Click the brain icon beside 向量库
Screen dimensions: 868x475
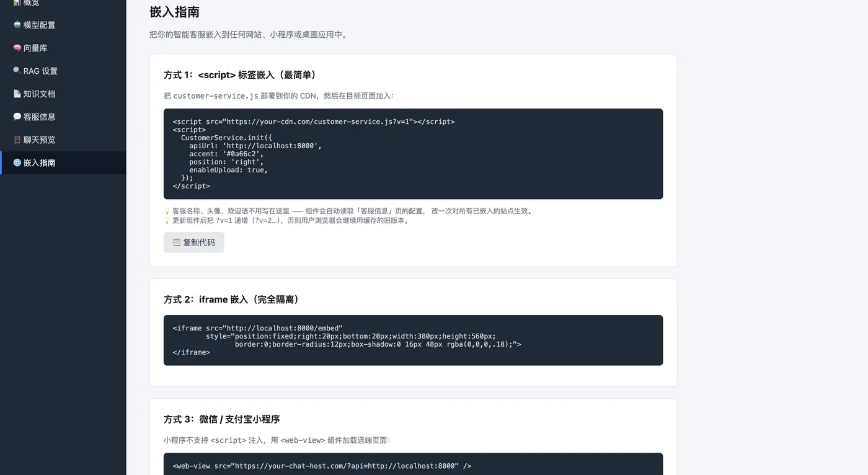coord(17,48)
